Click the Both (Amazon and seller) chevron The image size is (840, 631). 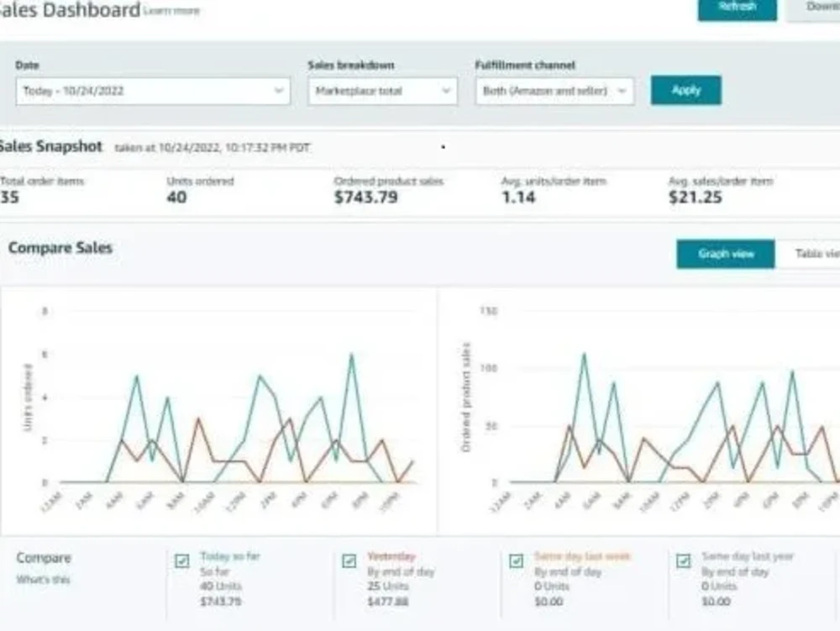pos(622,91)
